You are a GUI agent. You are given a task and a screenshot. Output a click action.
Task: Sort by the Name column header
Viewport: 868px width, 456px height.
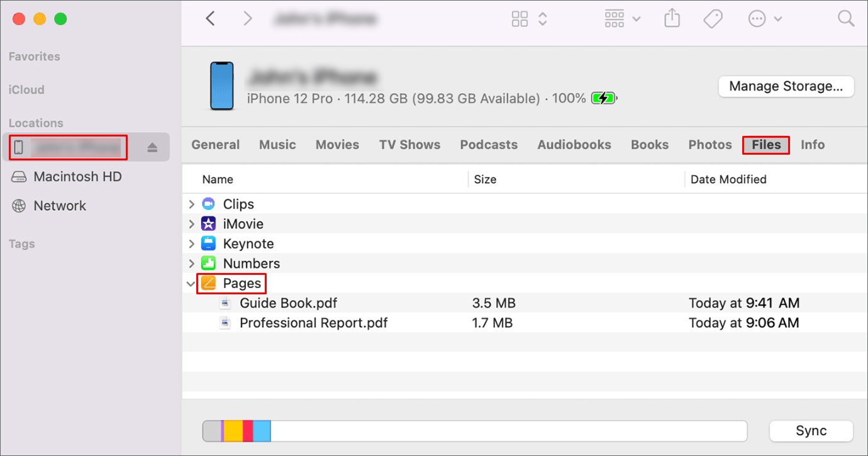pos(218,179)
